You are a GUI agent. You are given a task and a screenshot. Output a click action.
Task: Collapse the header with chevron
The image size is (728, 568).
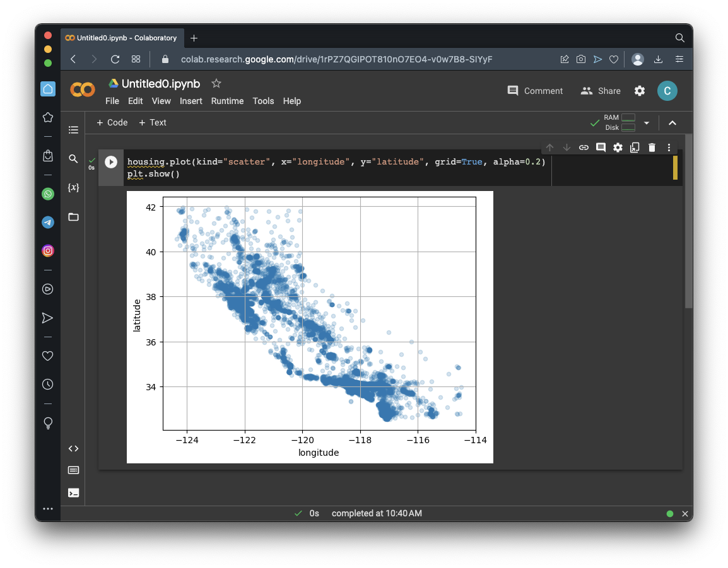pos(672,123)
